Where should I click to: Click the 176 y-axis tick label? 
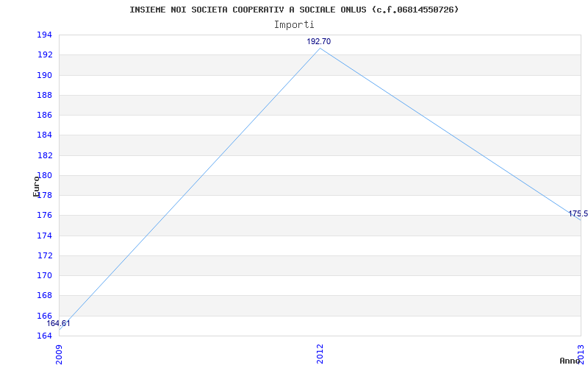pos(44,216)
